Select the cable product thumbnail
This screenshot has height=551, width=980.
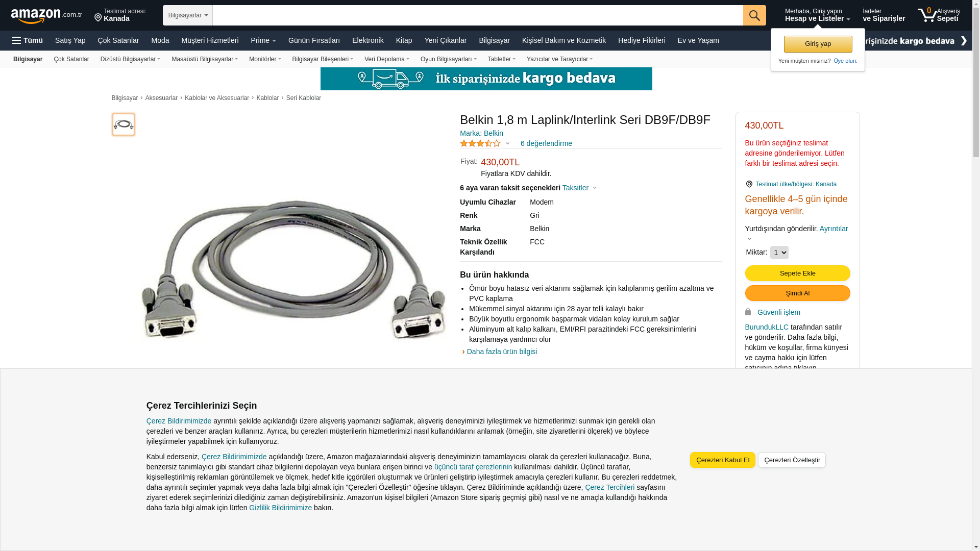[124, 124]
